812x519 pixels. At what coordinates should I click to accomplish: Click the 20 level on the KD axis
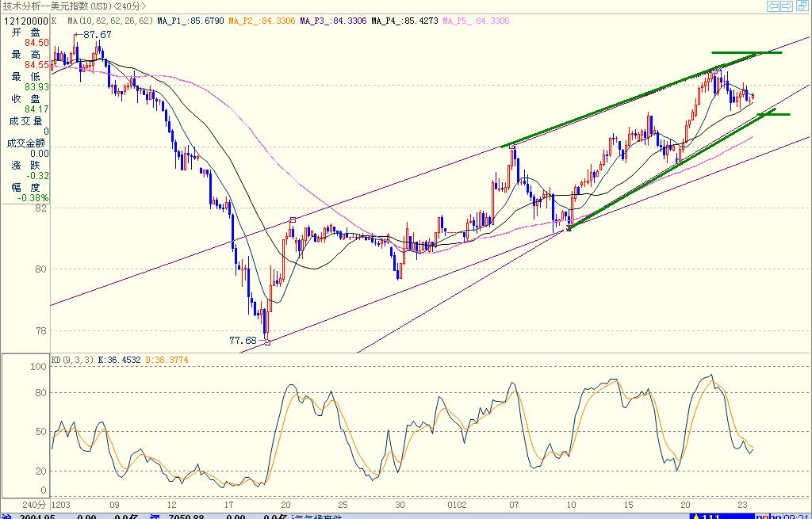pyautogui.click(x=41, y=471)
